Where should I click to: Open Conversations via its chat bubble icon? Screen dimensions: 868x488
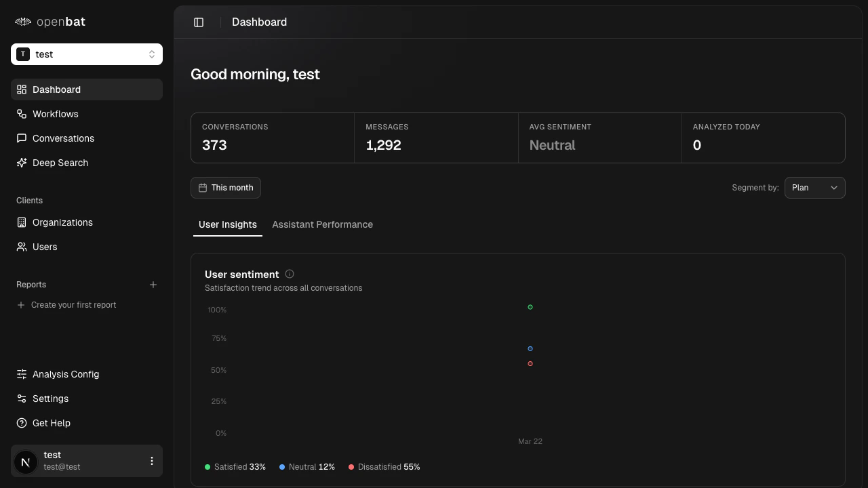click(21, 138)
